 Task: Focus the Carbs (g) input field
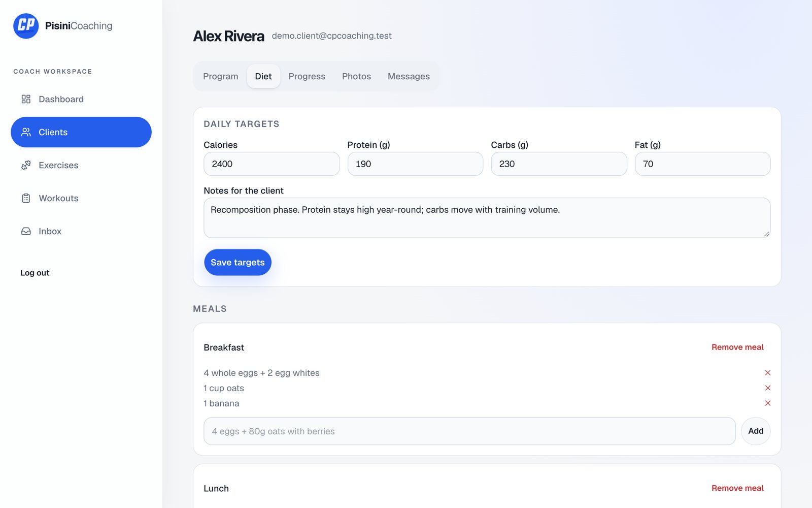click(x=559, y=164)
